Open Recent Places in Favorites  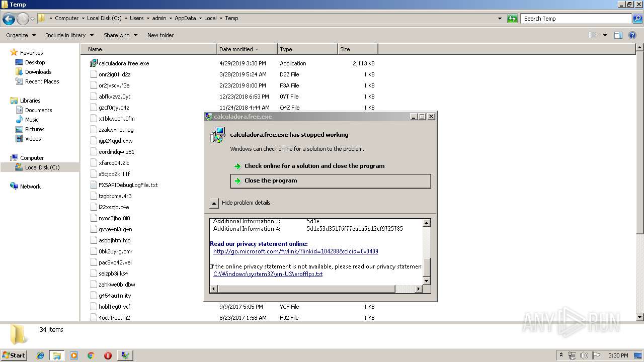42,81
